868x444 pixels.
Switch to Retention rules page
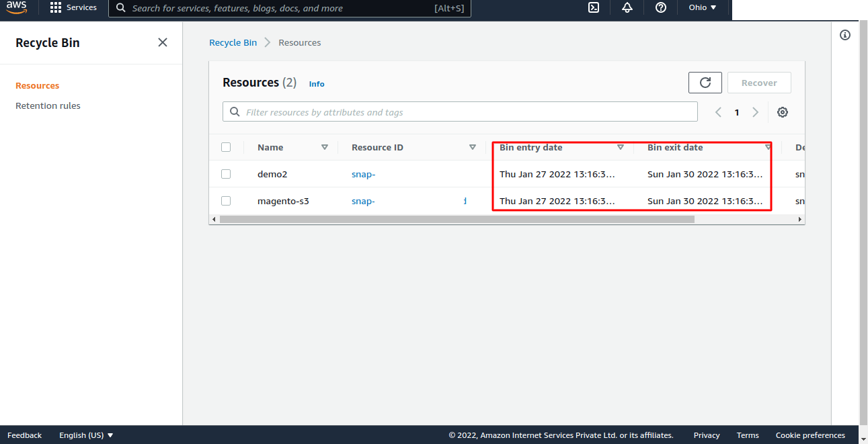pos(48,105)
